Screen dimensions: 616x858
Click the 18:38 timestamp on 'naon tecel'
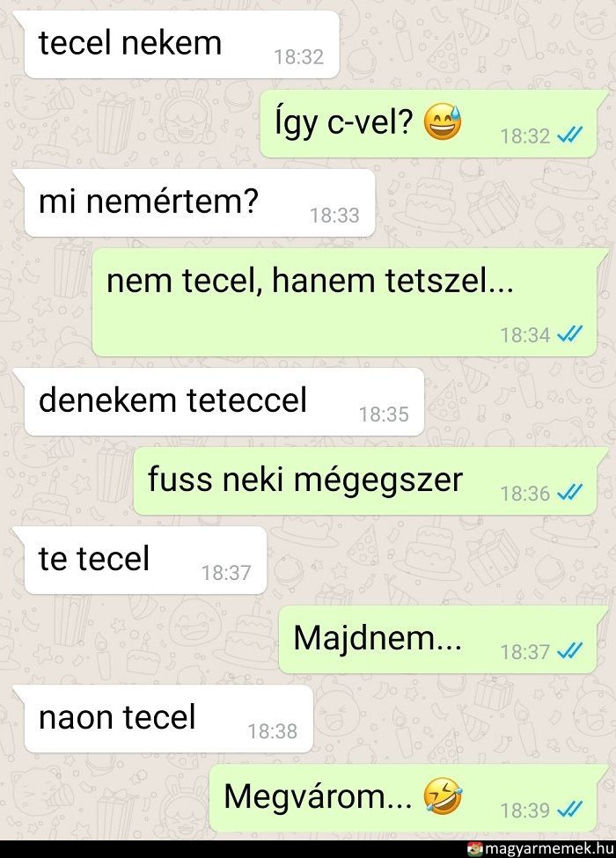tap(273, 731)
